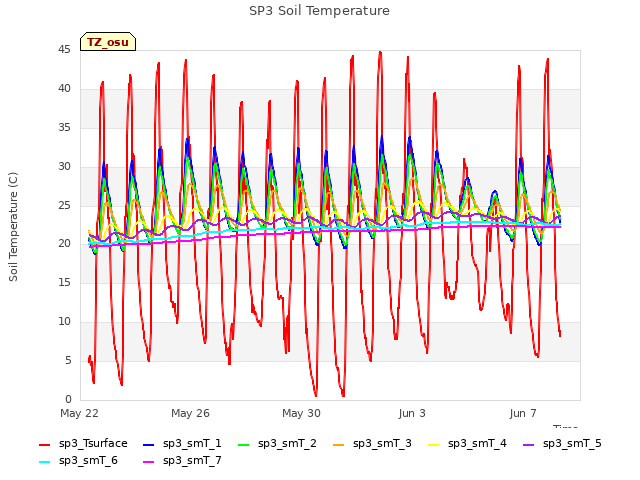Click the yellow sp3_smT_4 legend swatch
The image size is (640, 480).
[433, 444]
